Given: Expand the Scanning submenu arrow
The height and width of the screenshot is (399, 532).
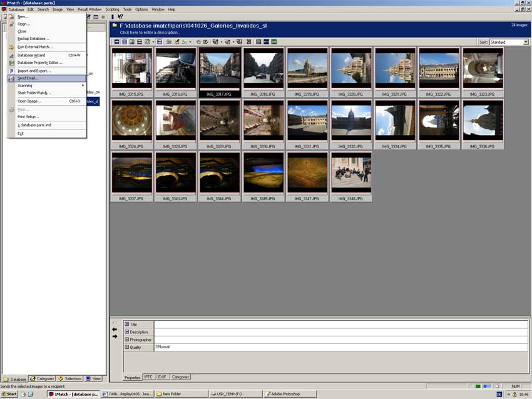Looking at the screenshot, I should pos(83,86).
